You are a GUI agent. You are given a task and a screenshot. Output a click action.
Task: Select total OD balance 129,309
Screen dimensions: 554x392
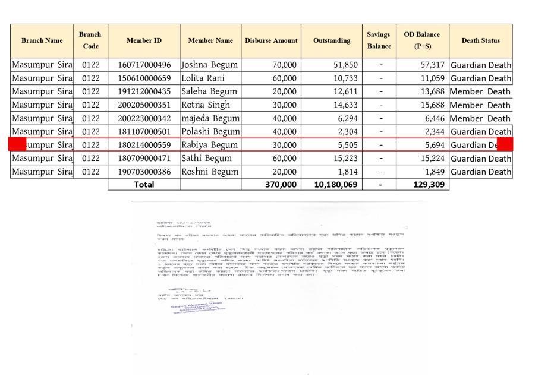tap(429, 184)
